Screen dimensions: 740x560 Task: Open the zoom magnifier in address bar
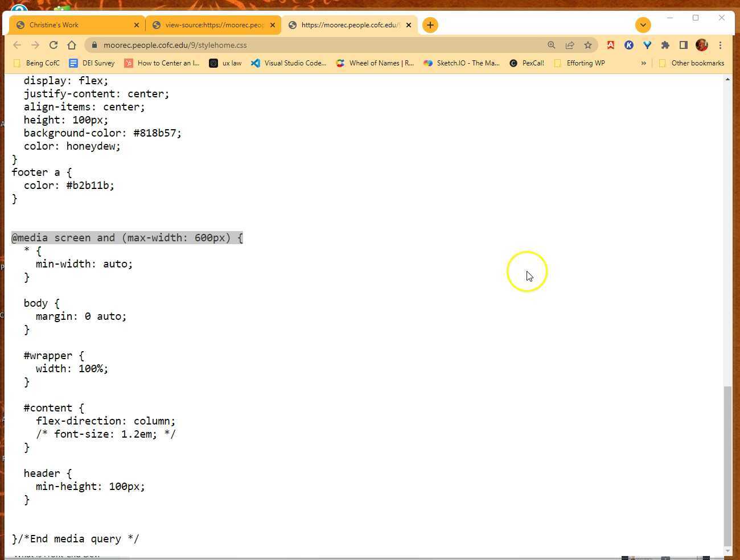(551, 45)
